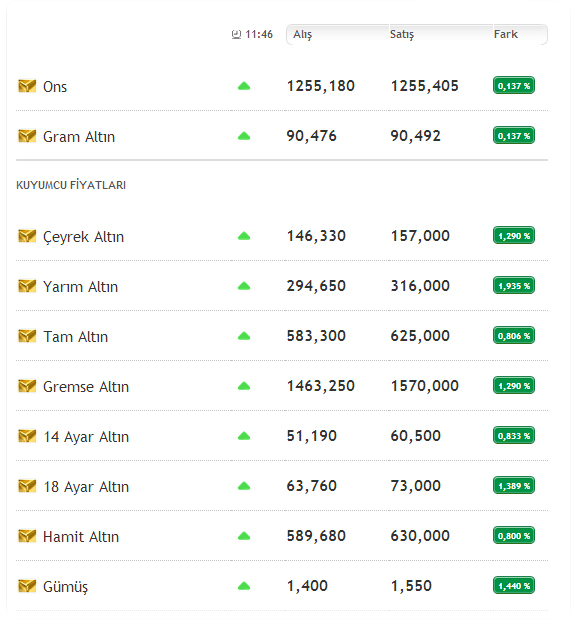Click the 0,137 % badge in Ons row

coord(514,85)
